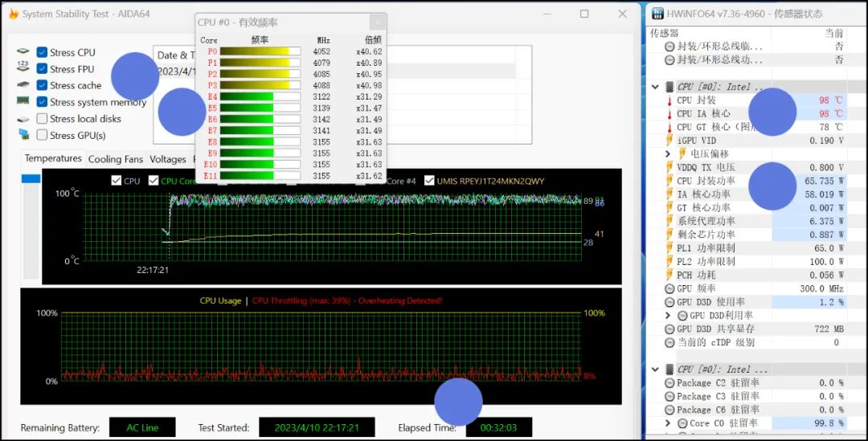Screen dimensions: 868x441
Task: Switch to the Cooling Fans tab
Action: (116, 159)
